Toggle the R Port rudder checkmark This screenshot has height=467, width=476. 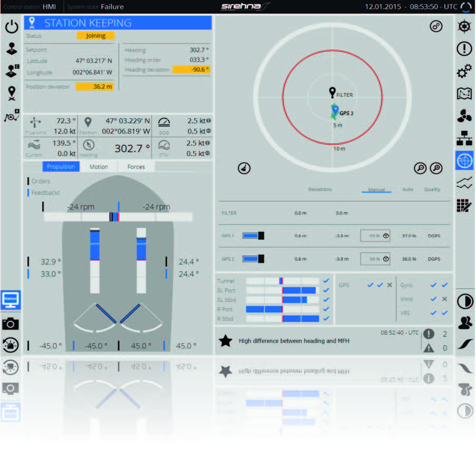326,309
